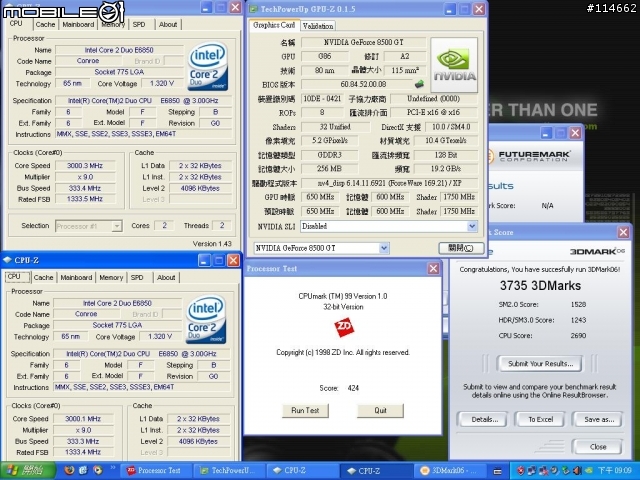Click the media player quick launch icon
This screenshot has width=640, height=480.
pos(98,471)
